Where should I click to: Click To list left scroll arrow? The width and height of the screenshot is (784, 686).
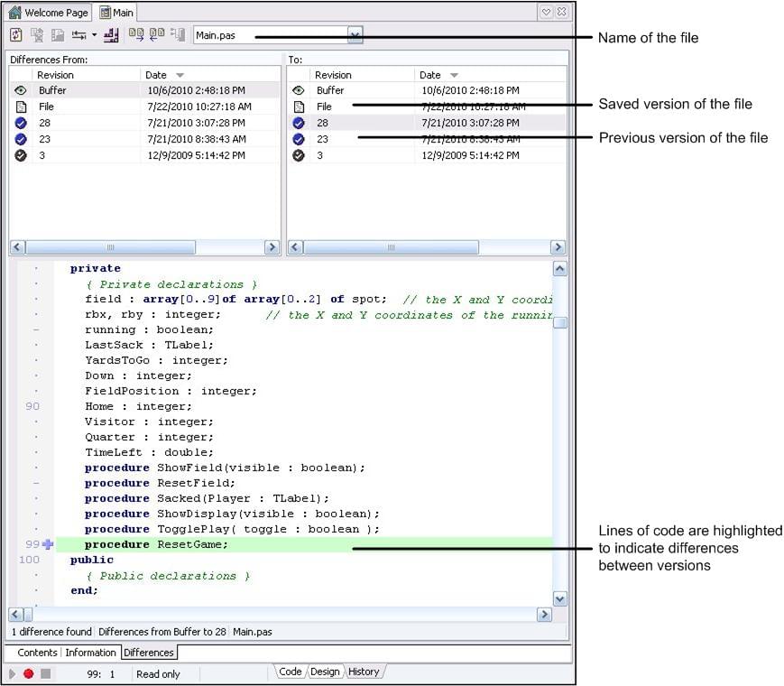[296, 247]
